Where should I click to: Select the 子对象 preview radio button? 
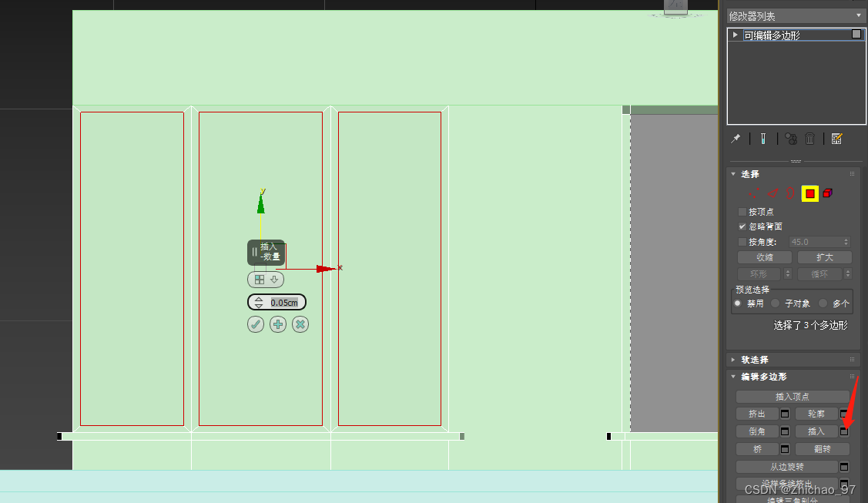click(776, 303)
